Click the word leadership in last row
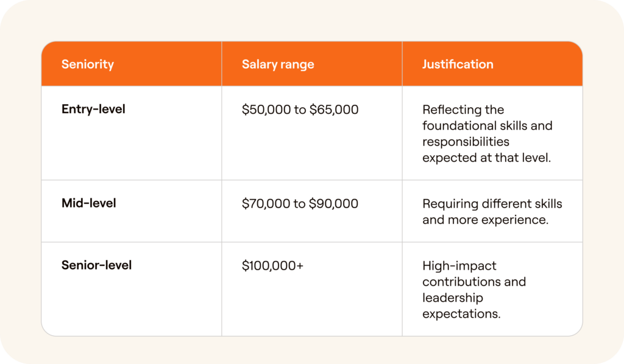Viewport: 624px width, 364px height. 453,298
